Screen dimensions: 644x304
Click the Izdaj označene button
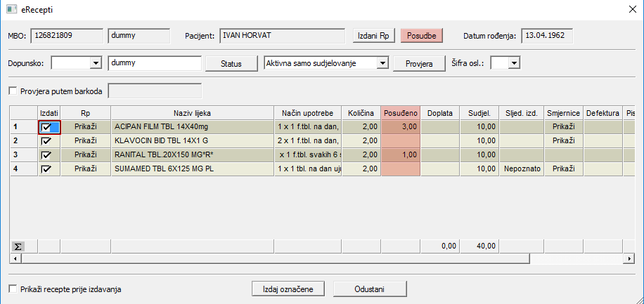point(288,289)
